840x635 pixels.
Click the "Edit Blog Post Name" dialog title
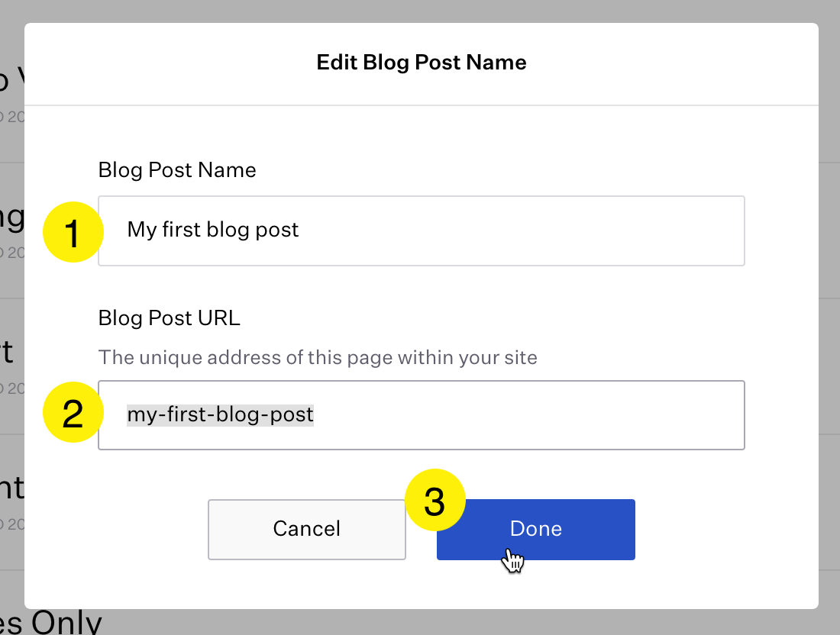tap(422, 63)
